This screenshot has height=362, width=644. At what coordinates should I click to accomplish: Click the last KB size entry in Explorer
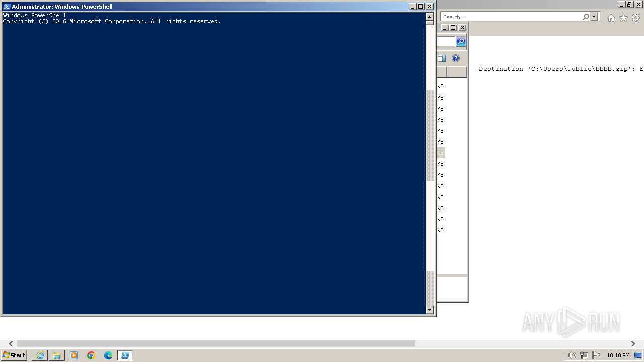click(x=440, y=230)
